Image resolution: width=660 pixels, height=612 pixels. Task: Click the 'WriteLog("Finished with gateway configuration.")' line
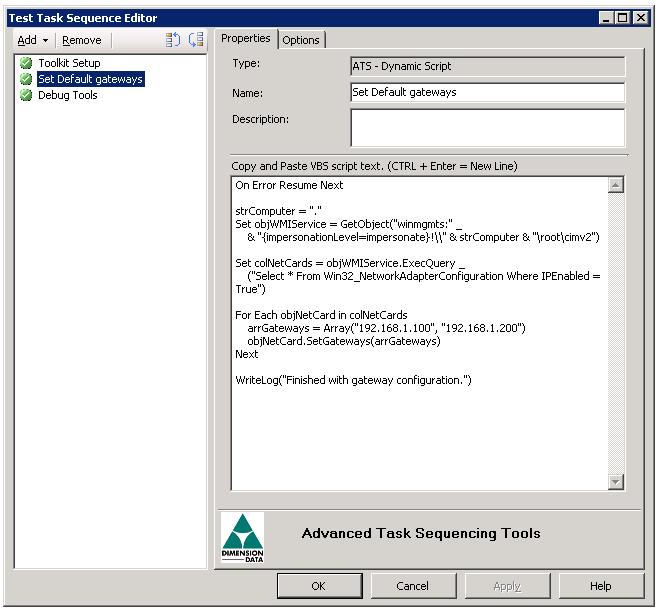point(353,380)
